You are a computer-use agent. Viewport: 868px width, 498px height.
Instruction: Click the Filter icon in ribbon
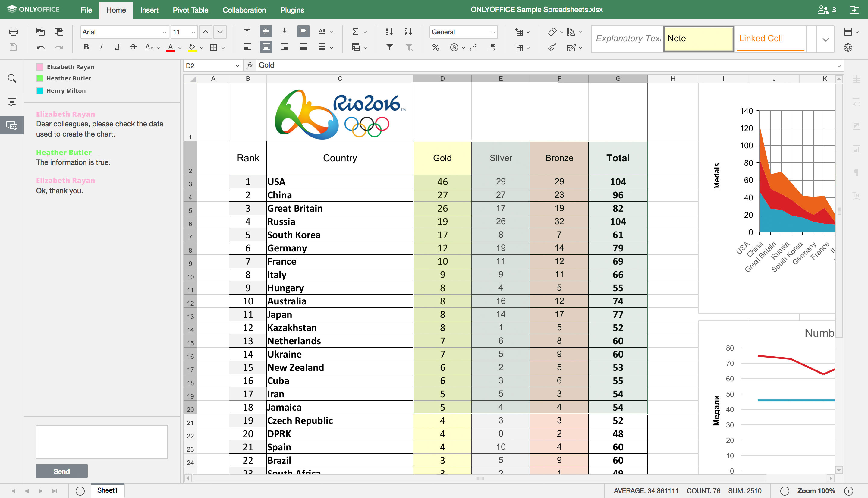point(390,47)
